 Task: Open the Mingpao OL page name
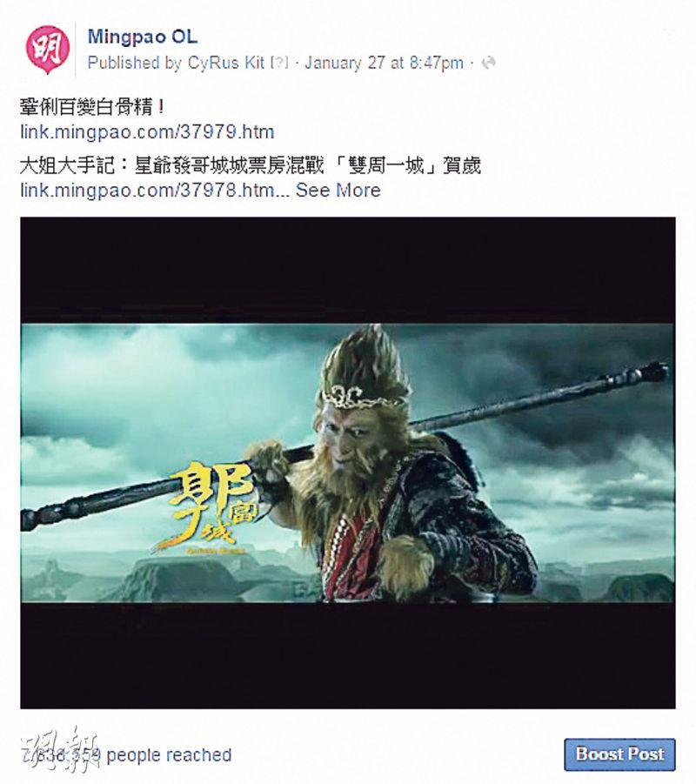coord(143,37)
